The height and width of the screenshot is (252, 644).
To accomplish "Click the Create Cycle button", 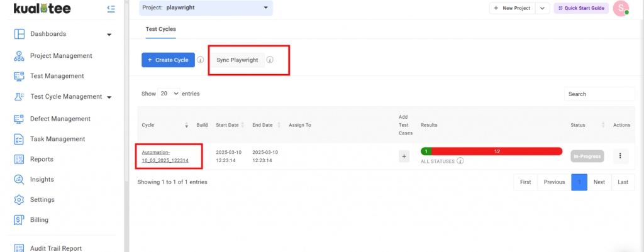I will 168,60.
